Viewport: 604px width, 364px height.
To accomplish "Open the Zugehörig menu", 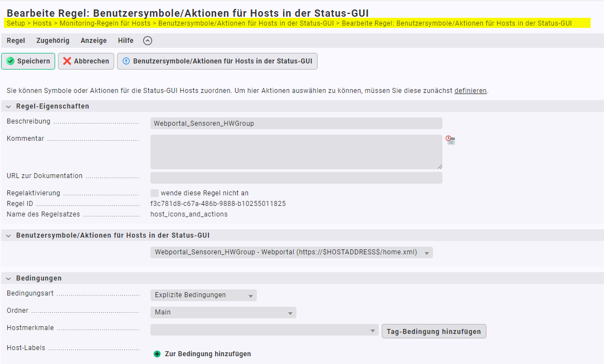I will pyautogui.click(x=53, y=41).
